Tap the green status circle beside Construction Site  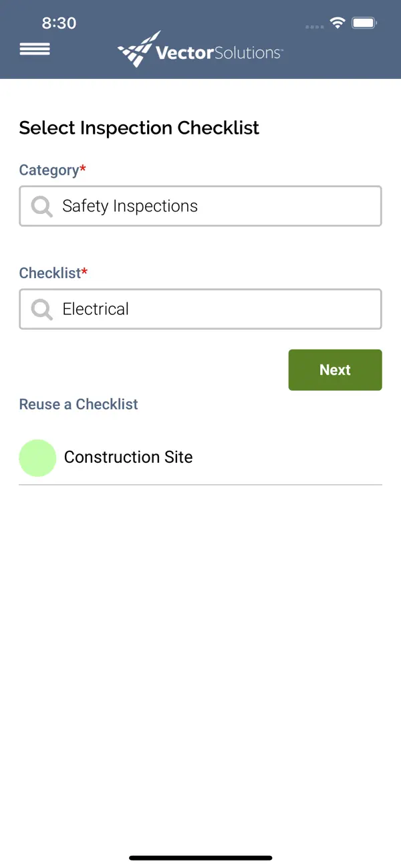pyautogui.click(x=37, y=457)
